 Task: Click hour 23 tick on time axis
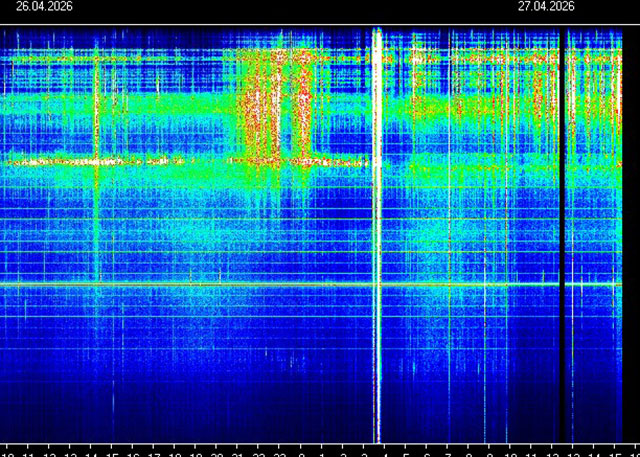point(281,452)
